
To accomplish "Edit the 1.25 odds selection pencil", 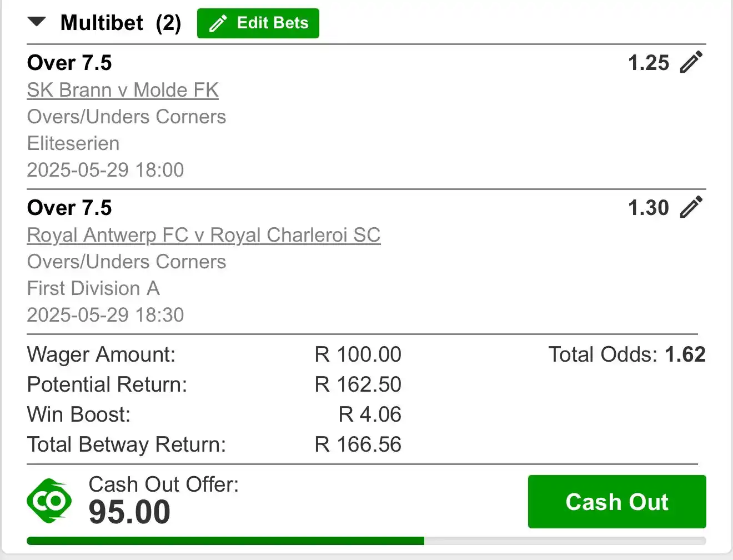I will tap(691, 62).
